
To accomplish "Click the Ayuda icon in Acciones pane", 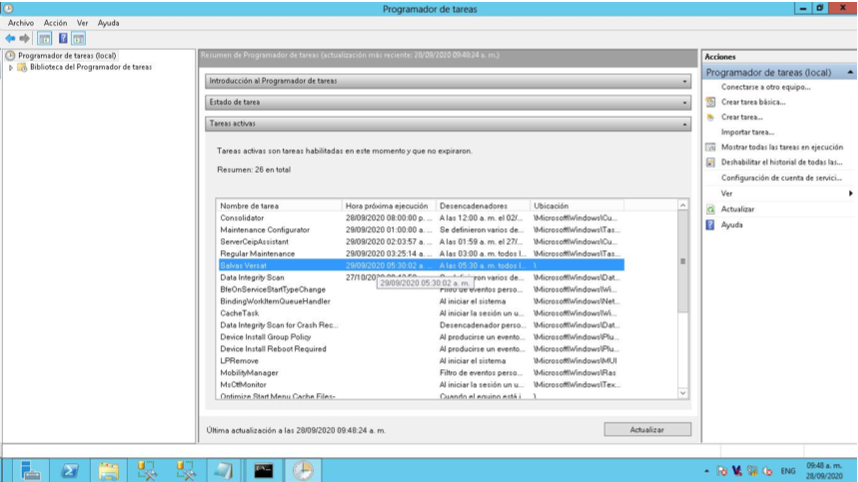I will (710, 225).
